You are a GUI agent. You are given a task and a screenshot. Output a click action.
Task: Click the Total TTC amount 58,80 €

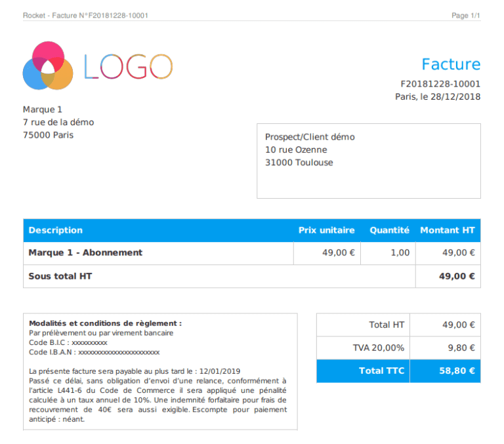point(457,371)
